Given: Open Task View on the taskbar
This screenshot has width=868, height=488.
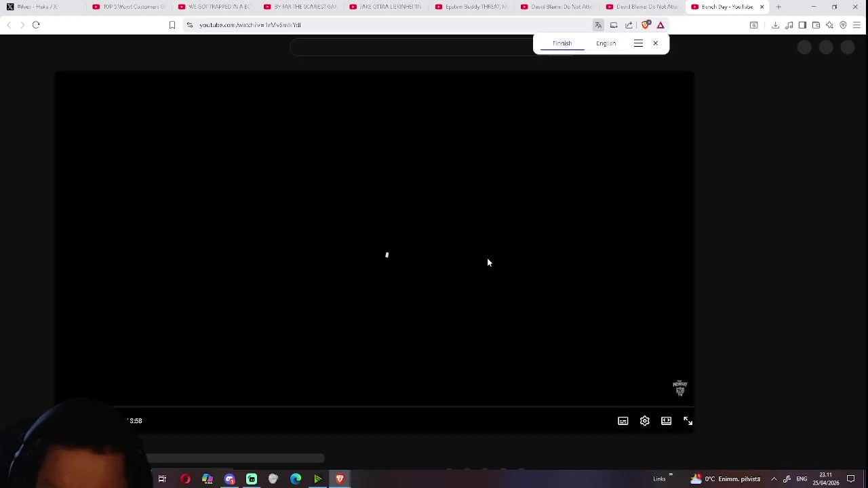Looking at the screenshot, I should point(162,479).
